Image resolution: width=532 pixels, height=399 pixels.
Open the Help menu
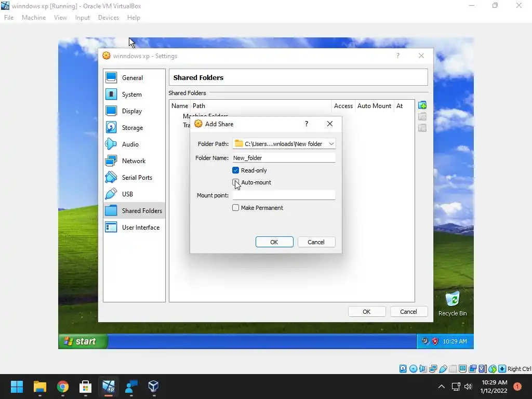point(134,18)
